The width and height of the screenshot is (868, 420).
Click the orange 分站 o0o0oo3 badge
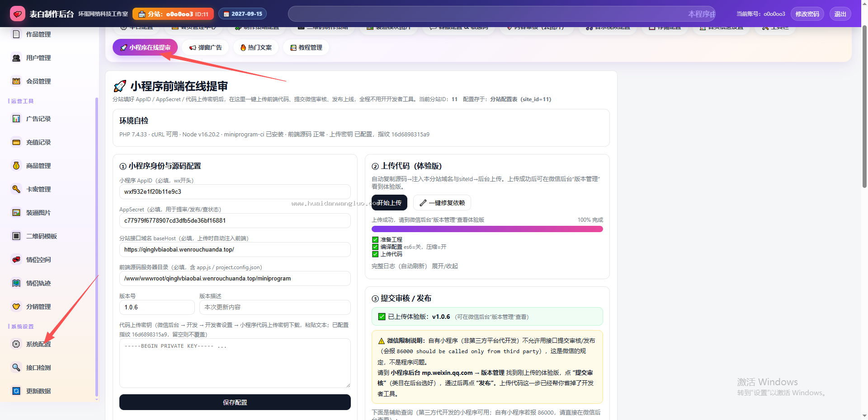(x=173, y=14)
